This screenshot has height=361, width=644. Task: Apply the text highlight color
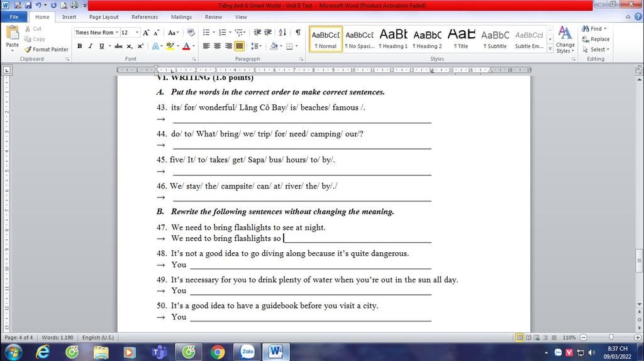point(170,46)
